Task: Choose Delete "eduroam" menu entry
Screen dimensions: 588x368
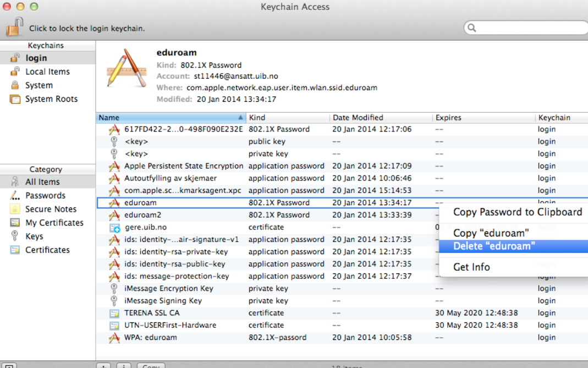Action: click(514, 246)
